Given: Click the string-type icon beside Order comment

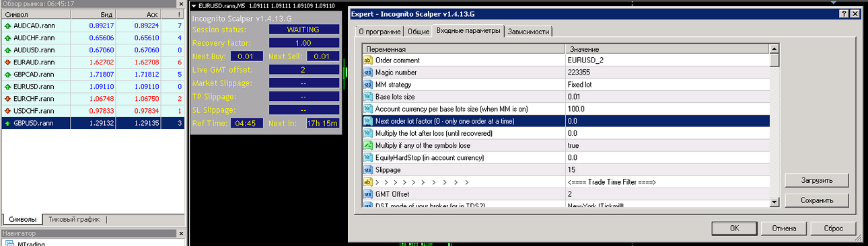Looking at the screenshot, I should tap(367, 60).
